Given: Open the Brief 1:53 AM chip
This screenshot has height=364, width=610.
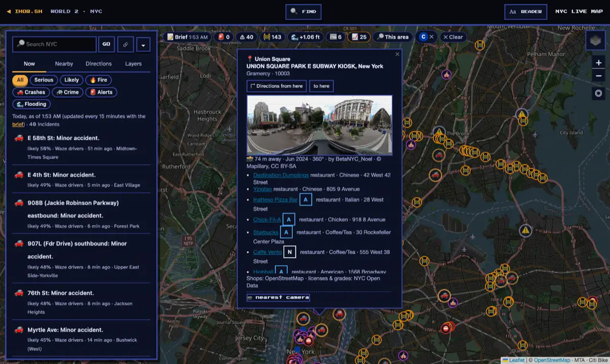Looking at the screenshot, I should click(187, 37).
